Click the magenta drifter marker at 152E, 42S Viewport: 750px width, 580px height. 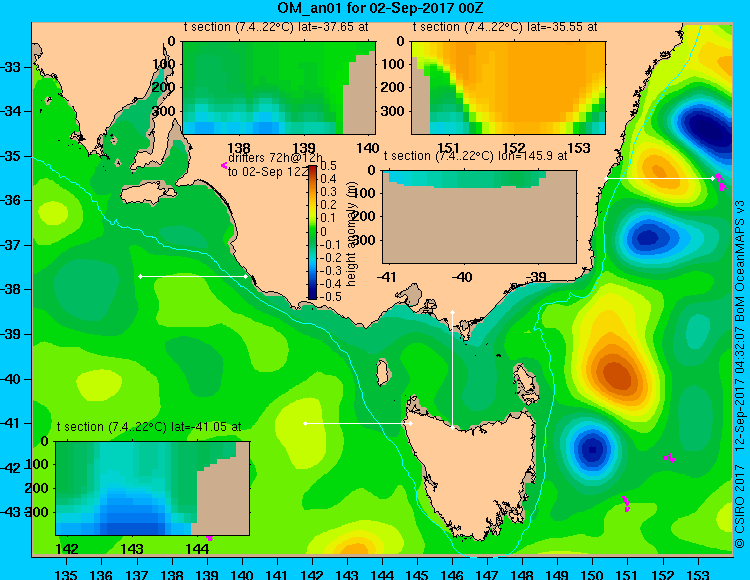pos(669,458)
